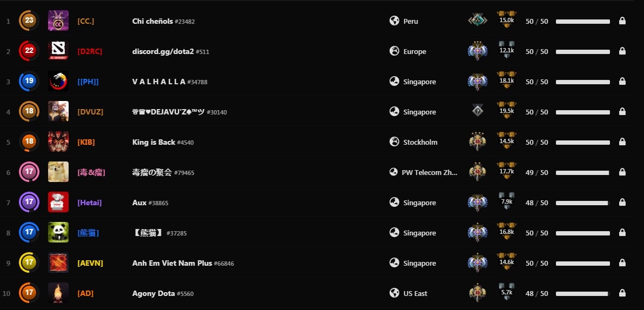Image resolution: width=644 pixels, height=310 pixels.
Task: Click the 19.5k trophy badge for DEJAVU'Z
Action: [506, 111]
